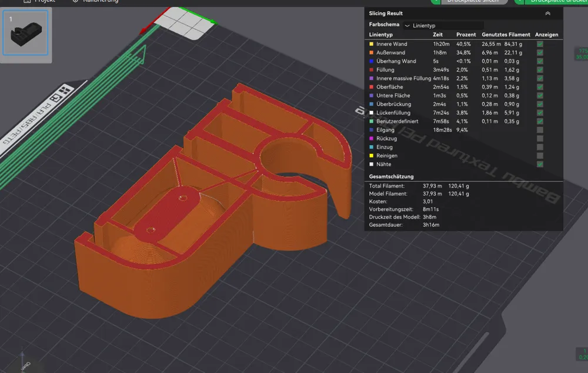588x373 pixels.
Task: Select the Füllung row label
Action: tap(385, 70)
